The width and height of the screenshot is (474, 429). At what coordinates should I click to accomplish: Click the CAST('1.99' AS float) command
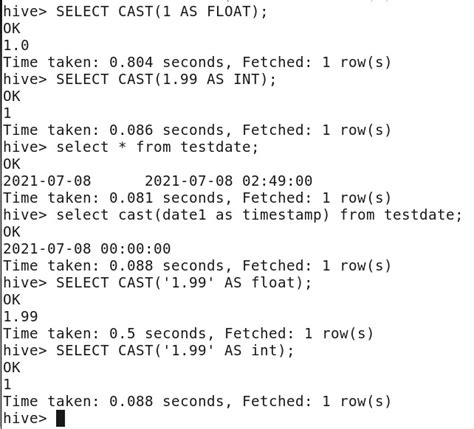tap(184, 283)
